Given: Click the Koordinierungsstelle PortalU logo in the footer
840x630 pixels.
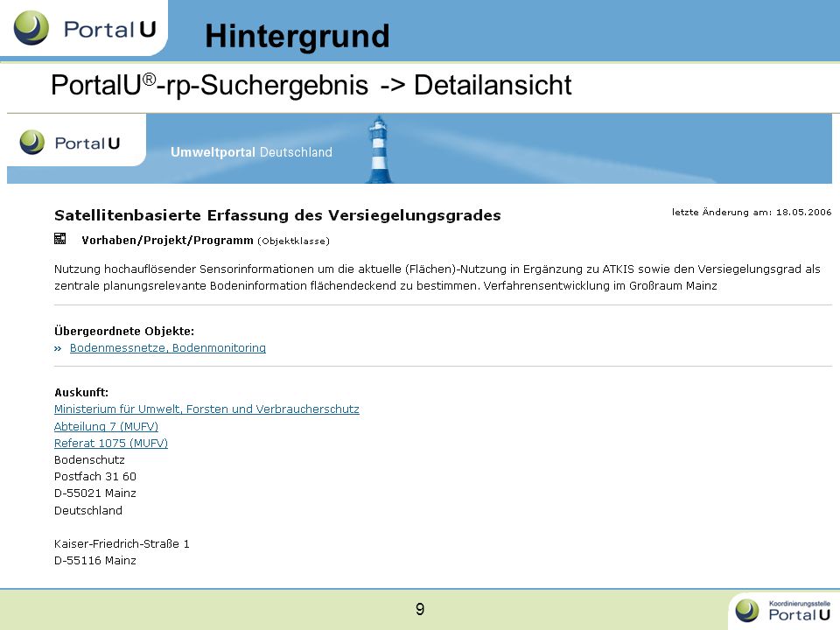Looking at the screenshot, I should 782,611.
